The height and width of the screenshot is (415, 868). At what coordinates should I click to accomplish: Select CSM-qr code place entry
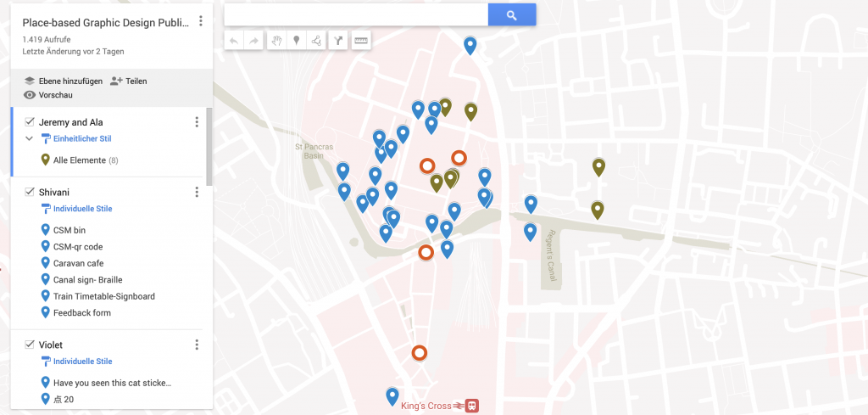[x=78, y=247]
